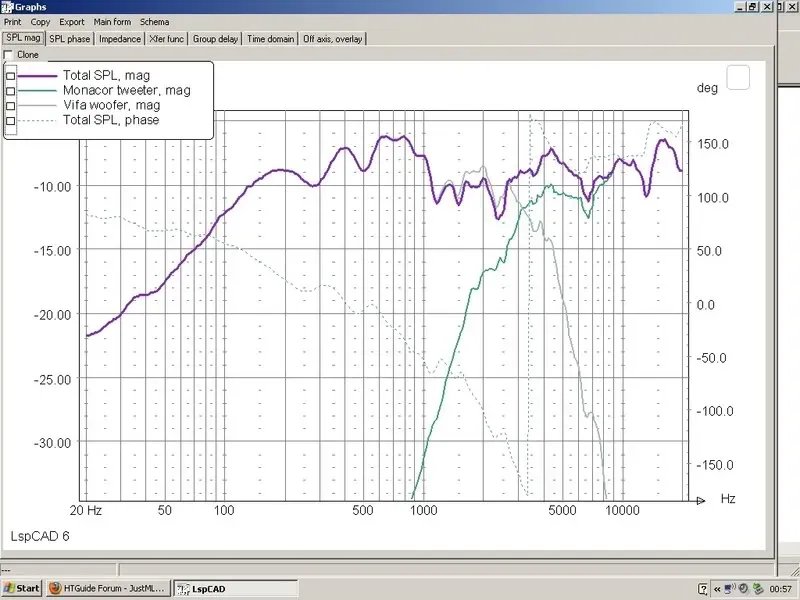
Task: Click the purple Total SPL legend line
Action: [x=37, y=76]
